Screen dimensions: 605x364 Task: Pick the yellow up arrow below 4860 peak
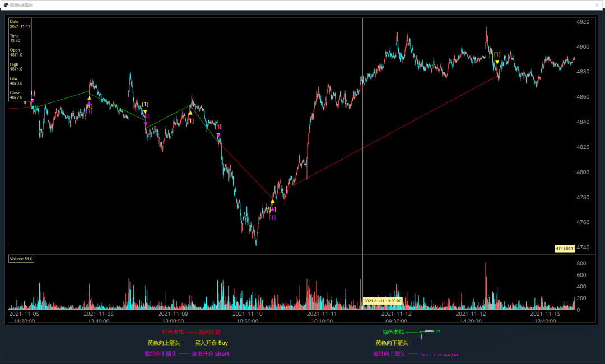click(x=190, y=113)
